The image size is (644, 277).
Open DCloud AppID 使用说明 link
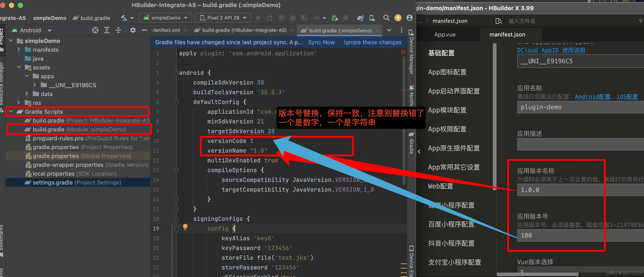[551, 50]
